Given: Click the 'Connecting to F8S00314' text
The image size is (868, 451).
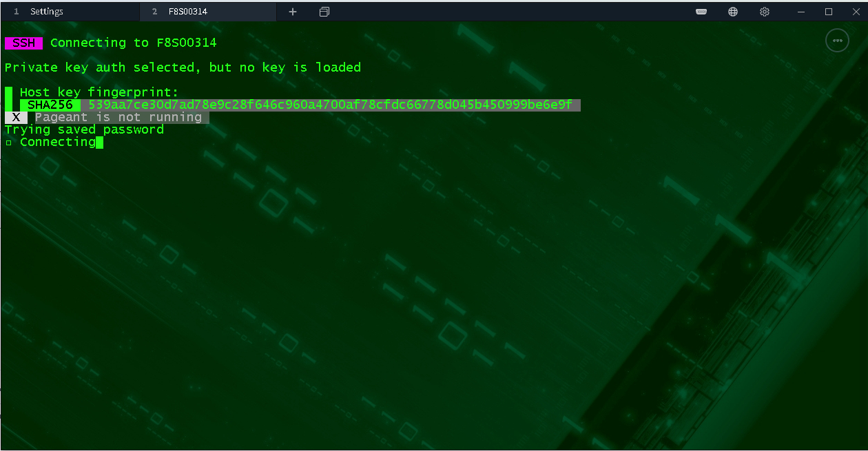Looking at the screenshot, I should 134,43.
